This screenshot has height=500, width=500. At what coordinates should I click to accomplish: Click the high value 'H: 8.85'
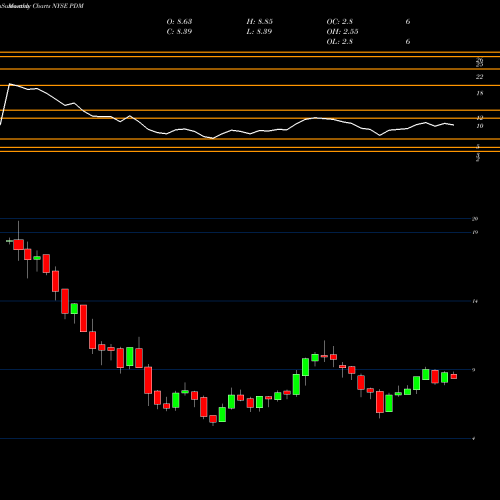tap(260, 22)
